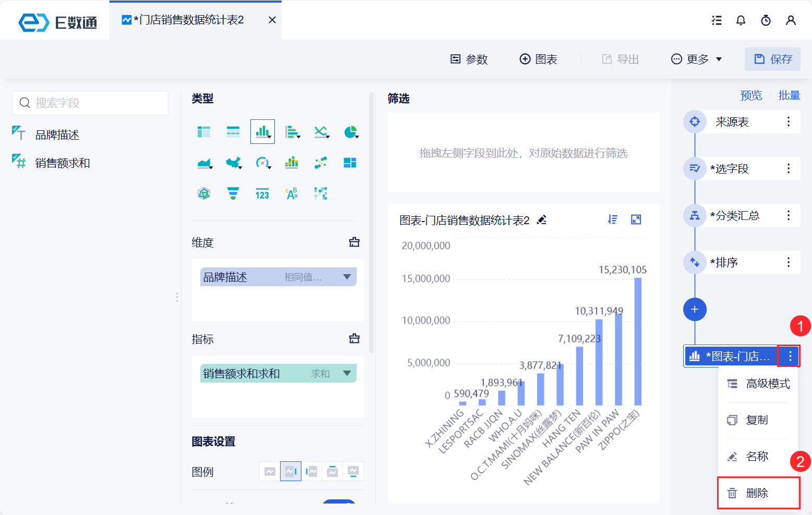The width and height of the screenshot is (812, 515).
Task: Focus the 搜索字段 search box
Action: click(90, 103)
